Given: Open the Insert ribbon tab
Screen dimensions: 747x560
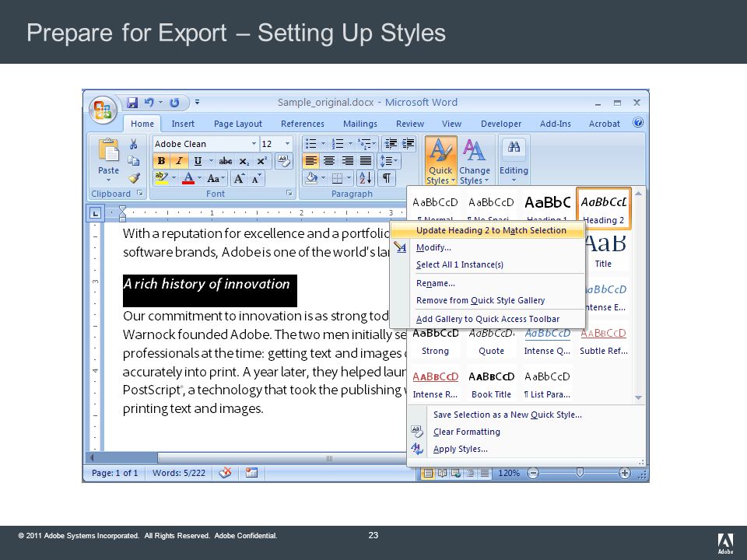Looking at the screenshot, I should (x=183, y=124).
